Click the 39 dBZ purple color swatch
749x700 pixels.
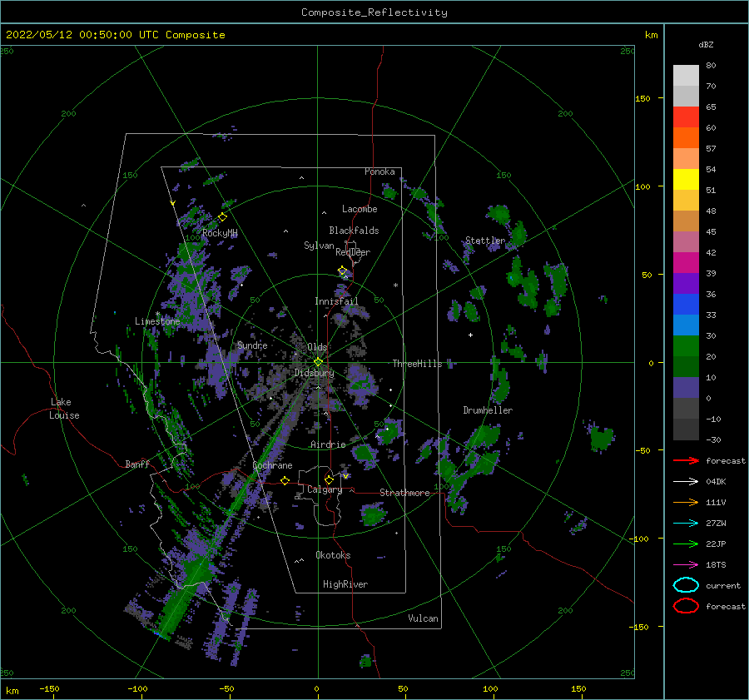point(686,283)
